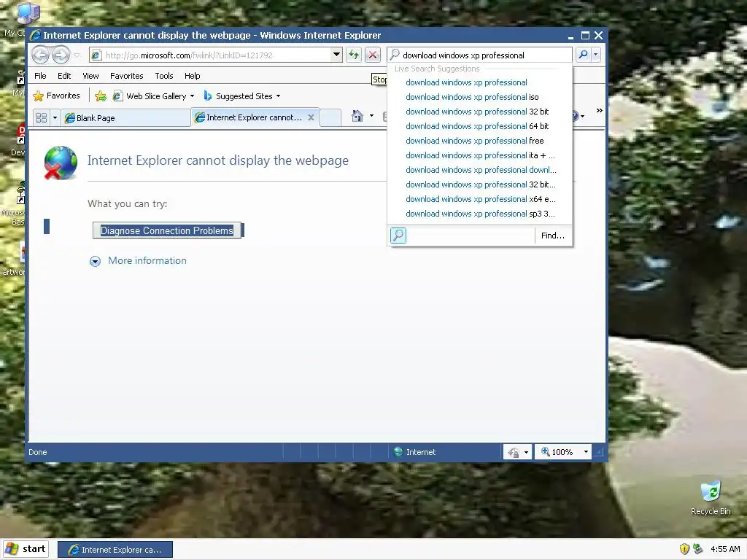This screenshot has width=747, height=560.
Task: Open the Protected Mode security status icon
Action: coord(514,452)
